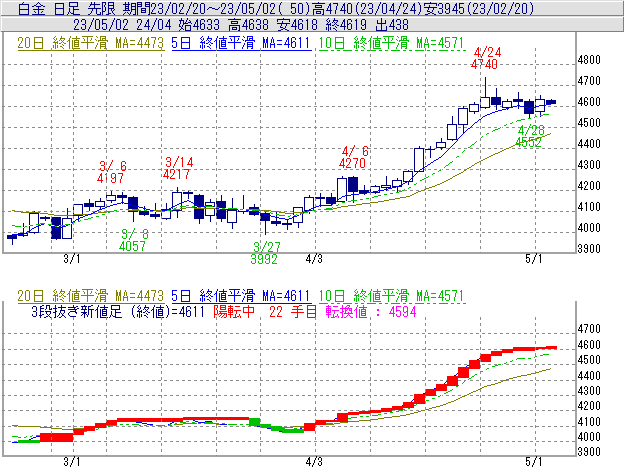
Task: Click the 5/1 date label on upper chart
Action: pyautogui.click(x=534, y=259)
